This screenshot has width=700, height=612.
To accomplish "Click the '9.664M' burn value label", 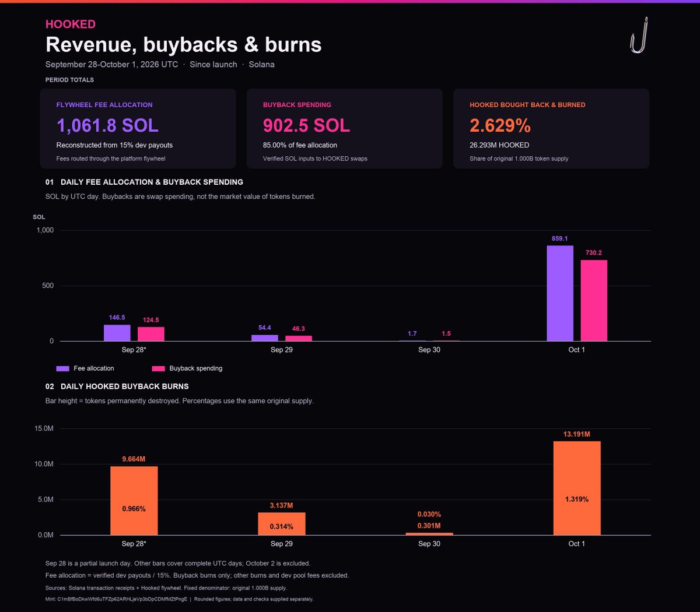I will pyautogui.click(x=134, y=459).
